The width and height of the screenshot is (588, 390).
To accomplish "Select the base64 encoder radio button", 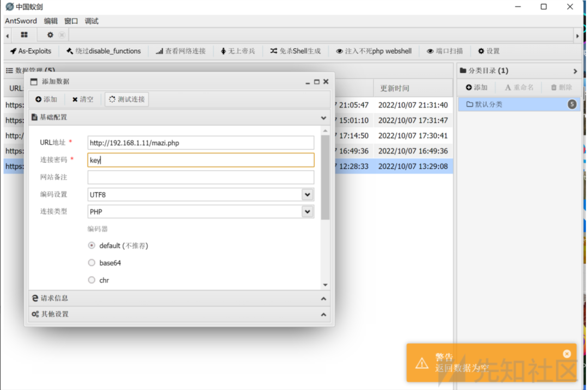I will [x=91, y=263].
